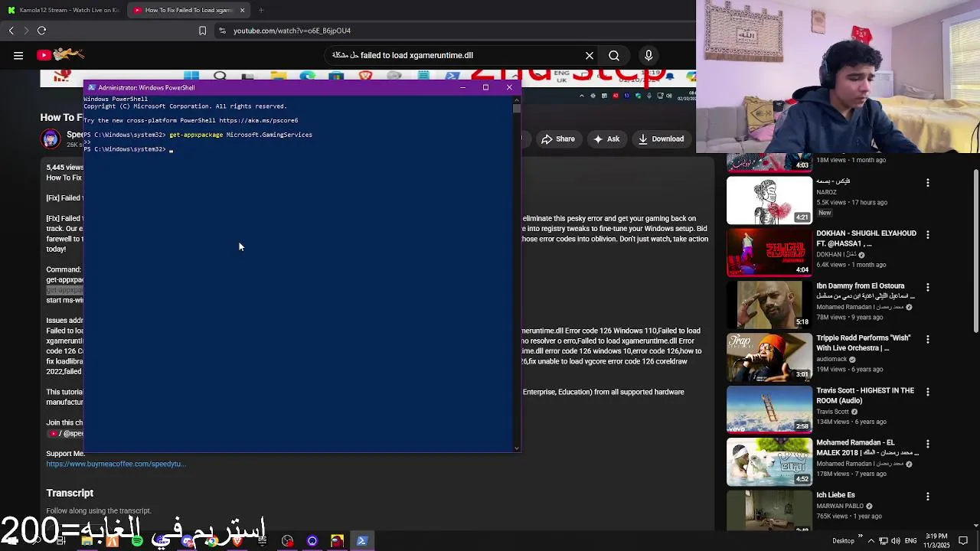Open site settings icon beside URL
The width and height of the screenshot is (980, 551).
(x=222, y=31)
